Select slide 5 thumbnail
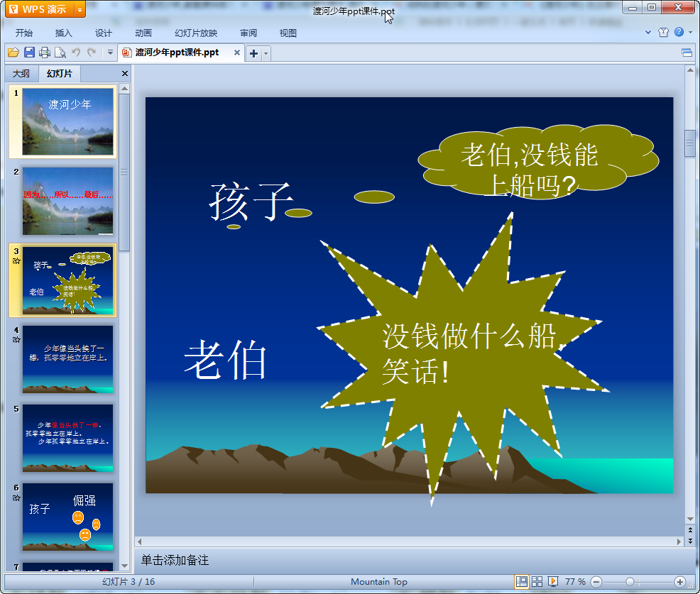Image resolution: width=700 pixels, height=594 pixels. (68, 439)
